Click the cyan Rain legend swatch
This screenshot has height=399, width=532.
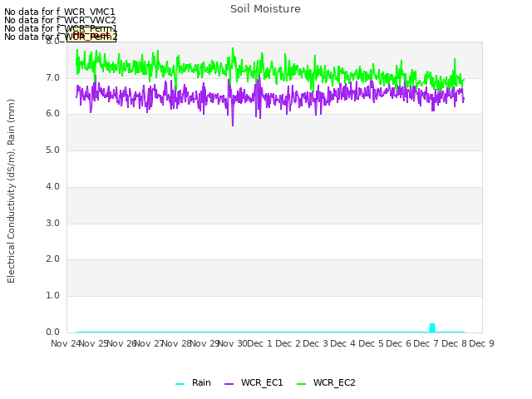pos(180,384)
